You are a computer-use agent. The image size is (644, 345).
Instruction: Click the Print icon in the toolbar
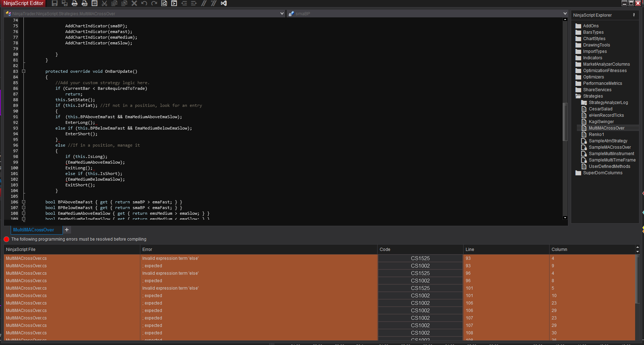[75, 3]
